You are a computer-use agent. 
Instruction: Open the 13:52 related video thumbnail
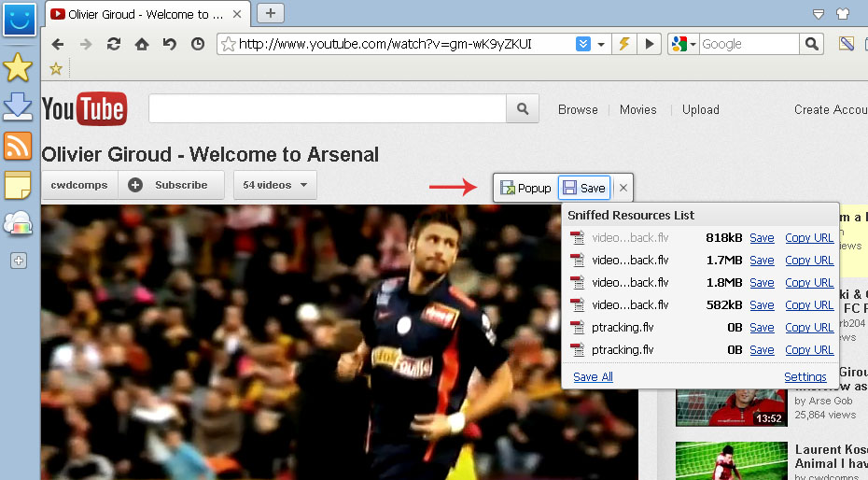tap(731, 408)
